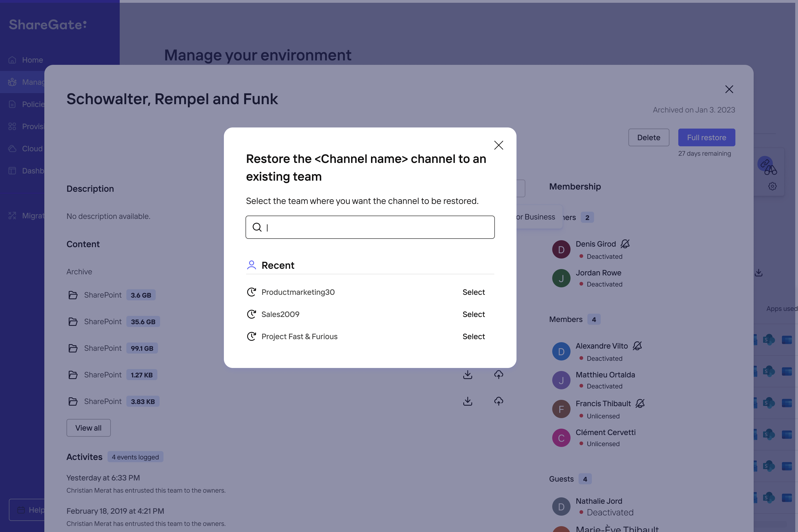Click the Migrate icon in sidebar
798x532 pixels.
pos(12,216)
